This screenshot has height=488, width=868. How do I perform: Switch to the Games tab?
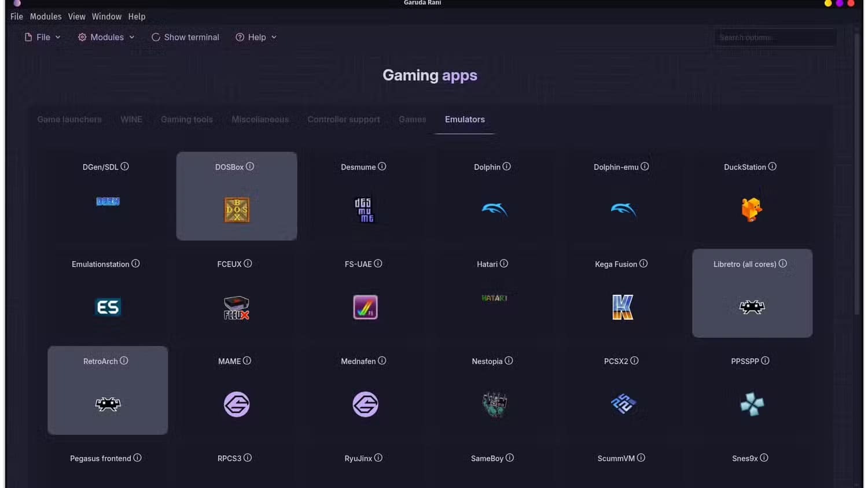tap(413, 119)
